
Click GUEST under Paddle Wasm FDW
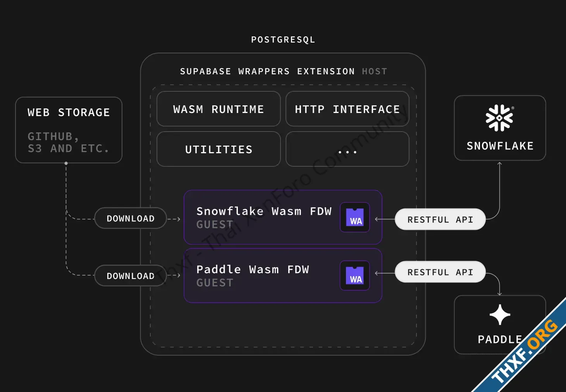click(x=215, y=283)
